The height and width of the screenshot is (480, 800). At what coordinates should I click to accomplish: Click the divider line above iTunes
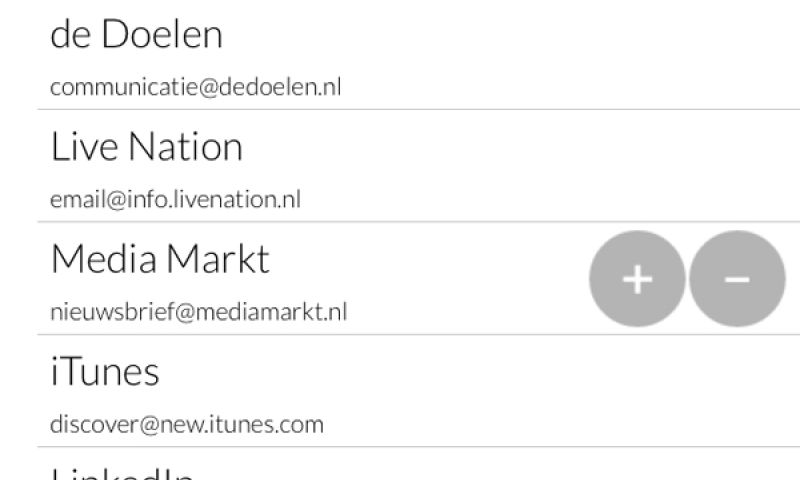click(400, 334)
